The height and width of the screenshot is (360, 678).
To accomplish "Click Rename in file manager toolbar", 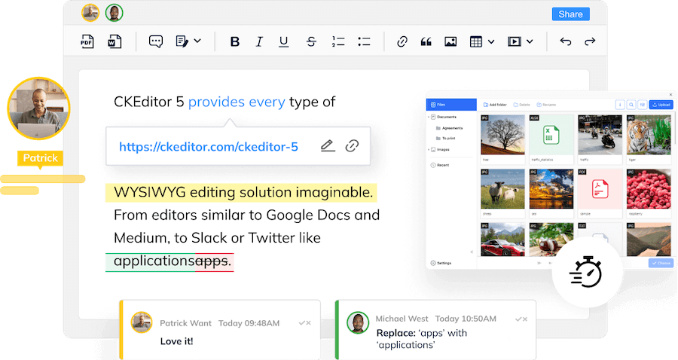I will (547, 105).
